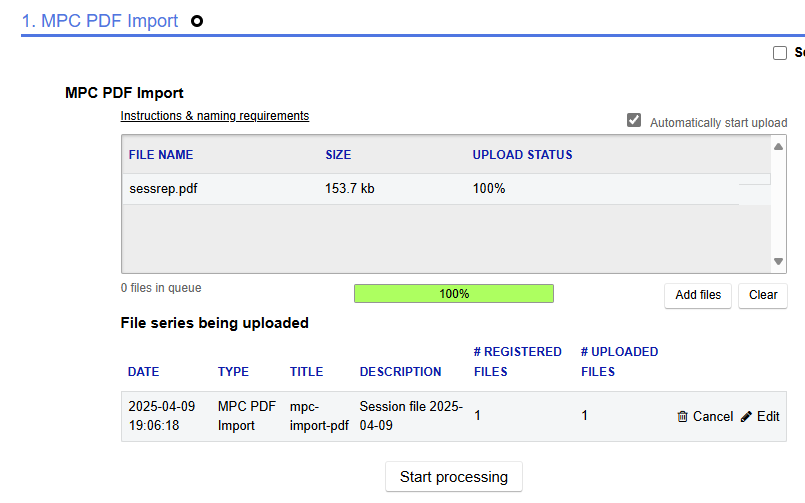
Task: Click the green 100% progress bar
Action: click(454, 294)
